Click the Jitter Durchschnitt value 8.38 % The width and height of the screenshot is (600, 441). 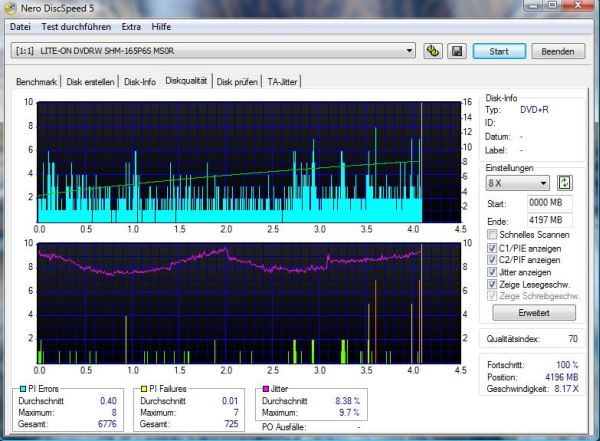347,401
